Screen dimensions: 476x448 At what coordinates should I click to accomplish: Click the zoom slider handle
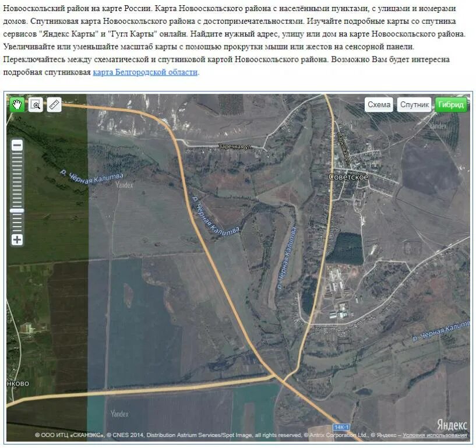coord(17,211)
